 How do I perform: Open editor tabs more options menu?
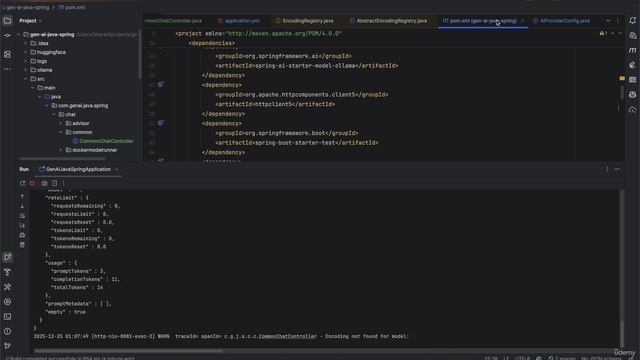click(x=618, y=20)
